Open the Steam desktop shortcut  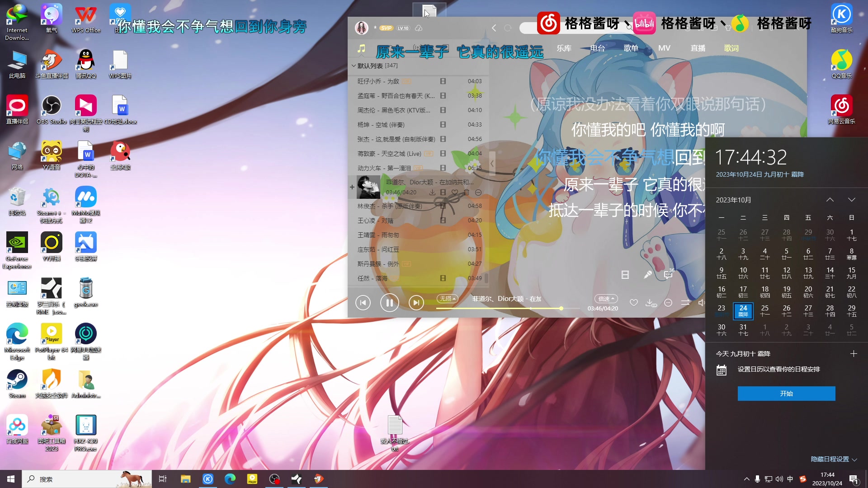[17, 384]
